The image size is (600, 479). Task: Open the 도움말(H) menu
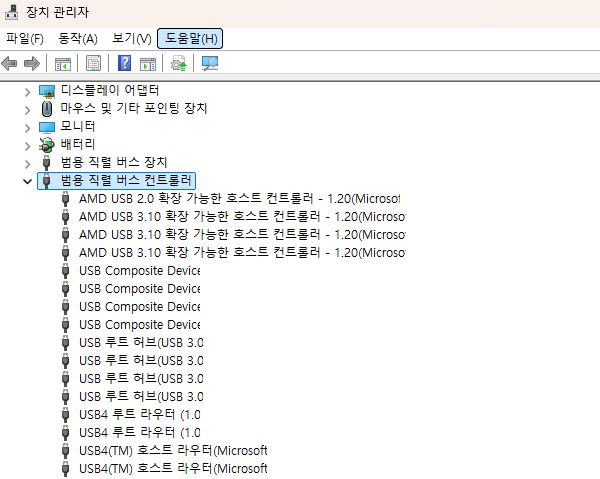[190, 38]
